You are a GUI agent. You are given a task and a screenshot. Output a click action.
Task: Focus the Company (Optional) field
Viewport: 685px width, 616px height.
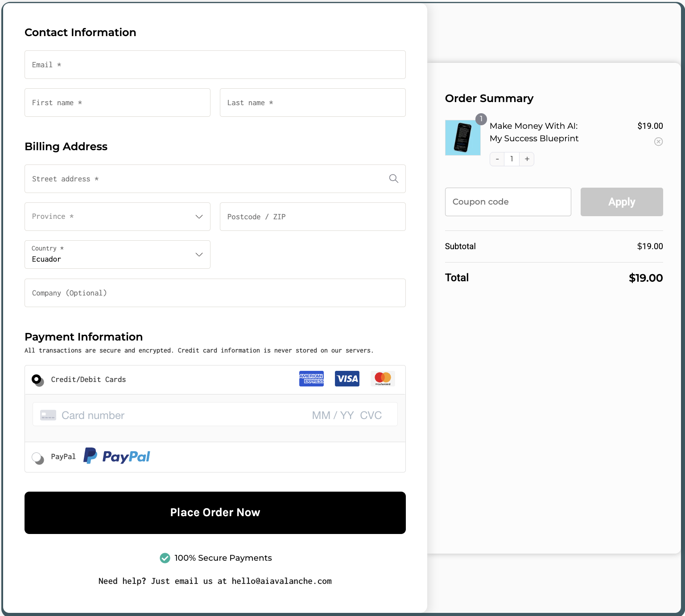coord(215,293)
